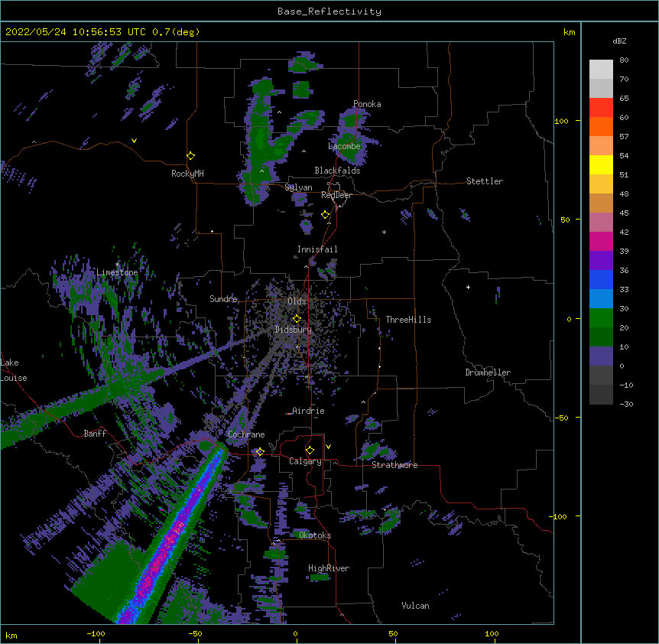This screenshot has height=644, width=659.
Task: Select the red 65 dBZ legend swatch
Action: (601, 108)
